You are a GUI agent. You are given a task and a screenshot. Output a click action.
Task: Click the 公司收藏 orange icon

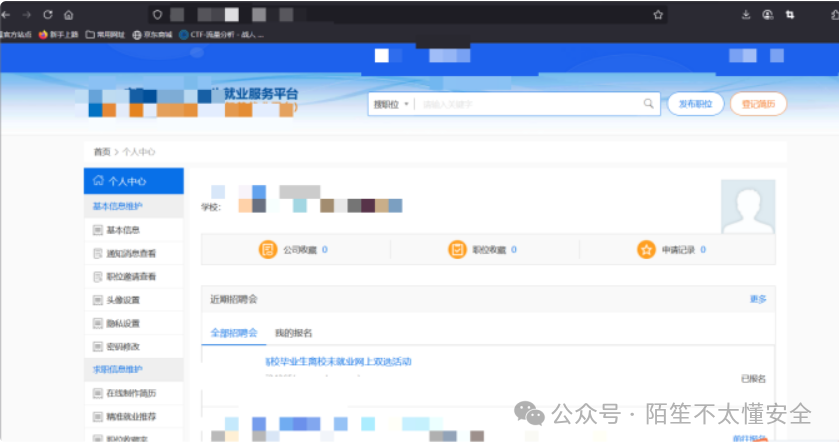point(268,249)
